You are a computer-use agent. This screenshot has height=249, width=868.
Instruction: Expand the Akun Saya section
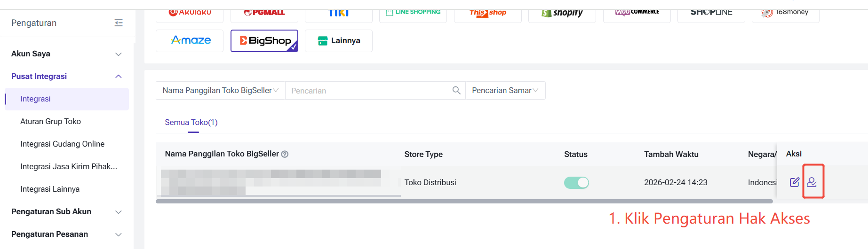coord(66,54)
